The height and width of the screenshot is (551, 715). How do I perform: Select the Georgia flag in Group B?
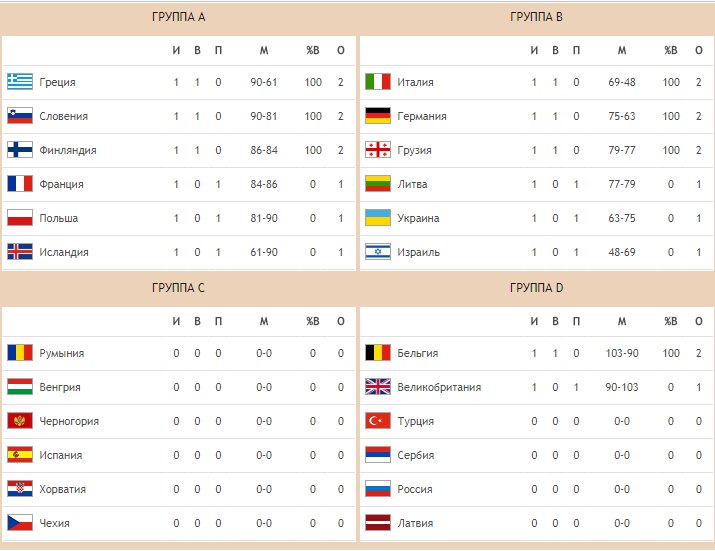378,150
